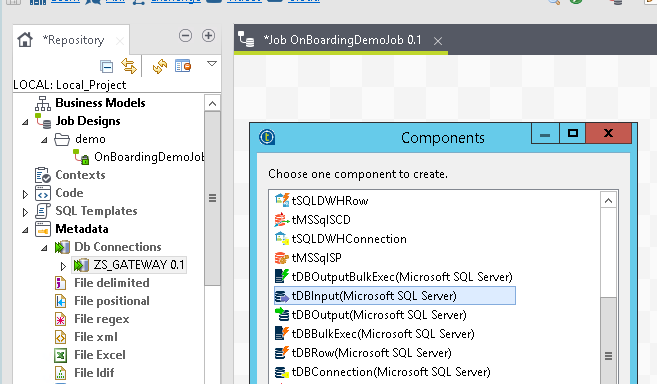
Task: Click the Talend logo icon in Components dialog
Action: click(x=267, y=137)
